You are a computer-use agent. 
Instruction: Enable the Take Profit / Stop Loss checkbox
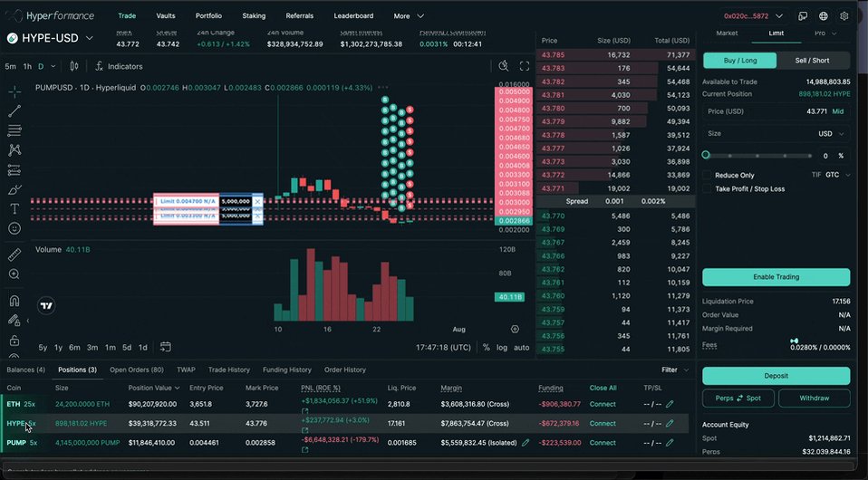click(707, 188)
